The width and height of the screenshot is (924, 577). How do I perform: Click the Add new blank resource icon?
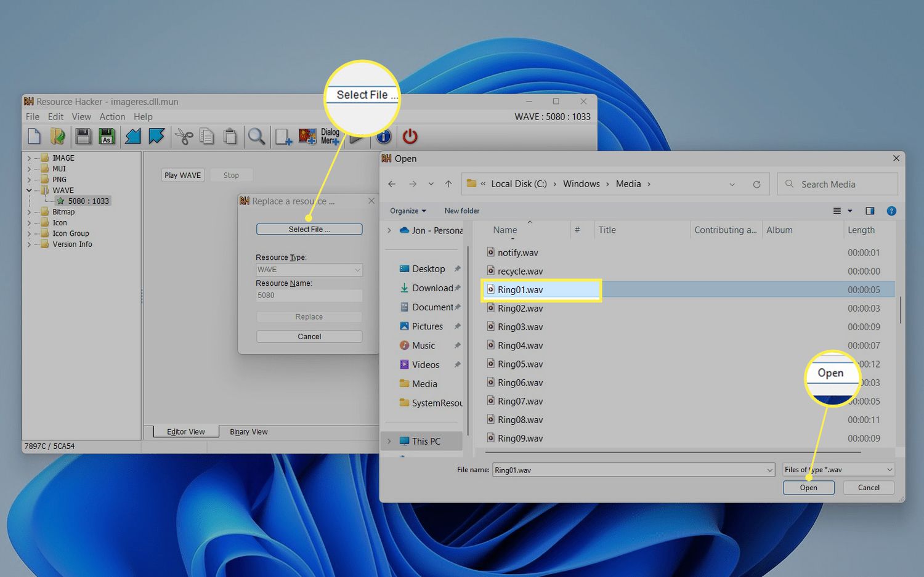(x=283, y=136)
